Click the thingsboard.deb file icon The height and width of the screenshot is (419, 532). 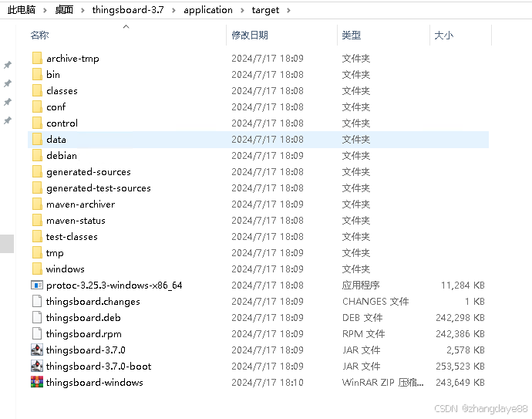click(37, 317)
